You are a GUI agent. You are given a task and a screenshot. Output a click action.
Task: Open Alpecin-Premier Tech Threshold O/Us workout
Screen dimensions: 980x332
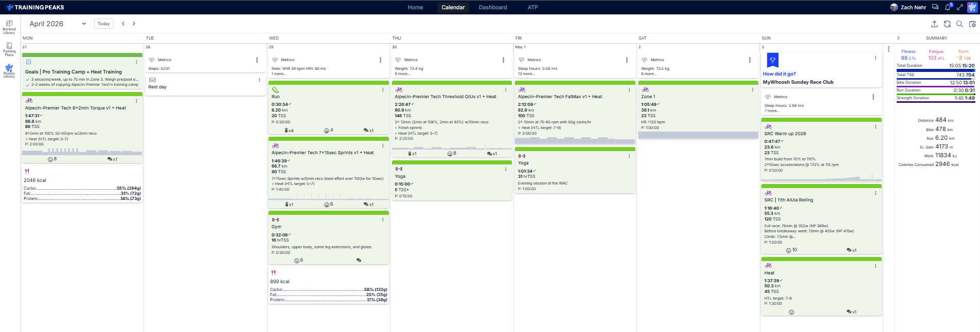446,97
